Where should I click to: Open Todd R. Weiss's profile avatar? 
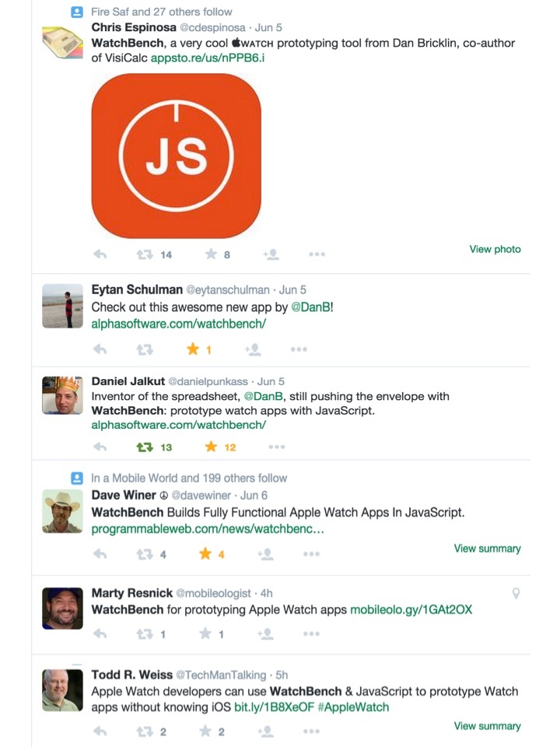click(x=62, y=690)
